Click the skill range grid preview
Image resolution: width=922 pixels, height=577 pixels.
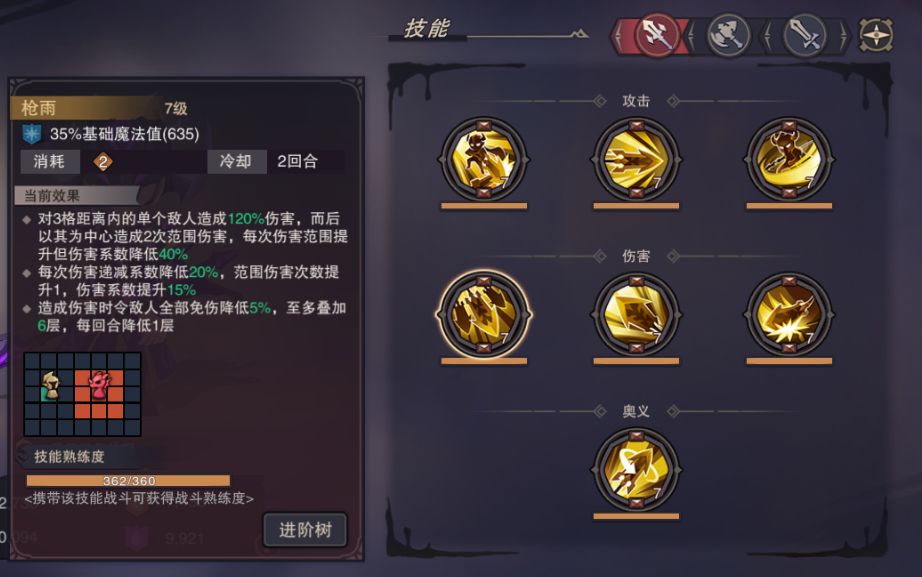[x=82, y=394]
